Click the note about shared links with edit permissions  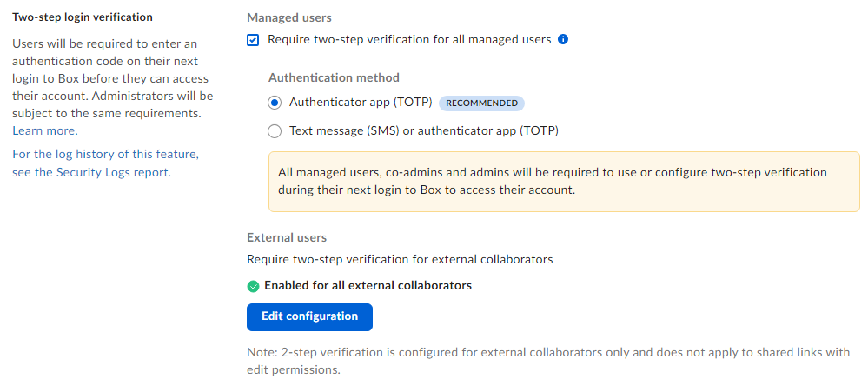click(x=548, y=361)
